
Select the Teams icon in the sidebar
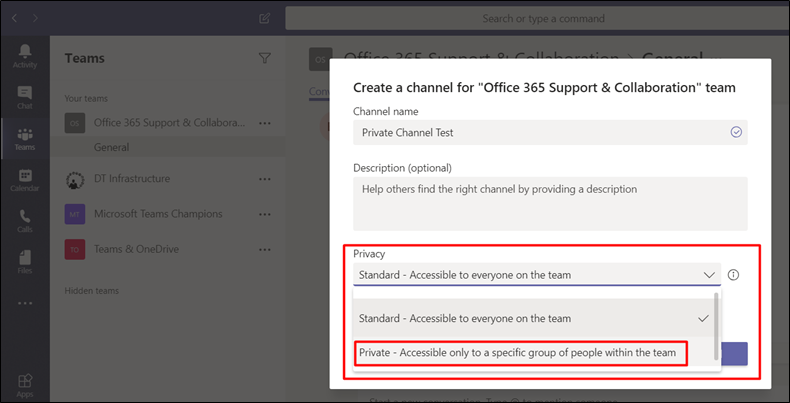pos(25,139)
